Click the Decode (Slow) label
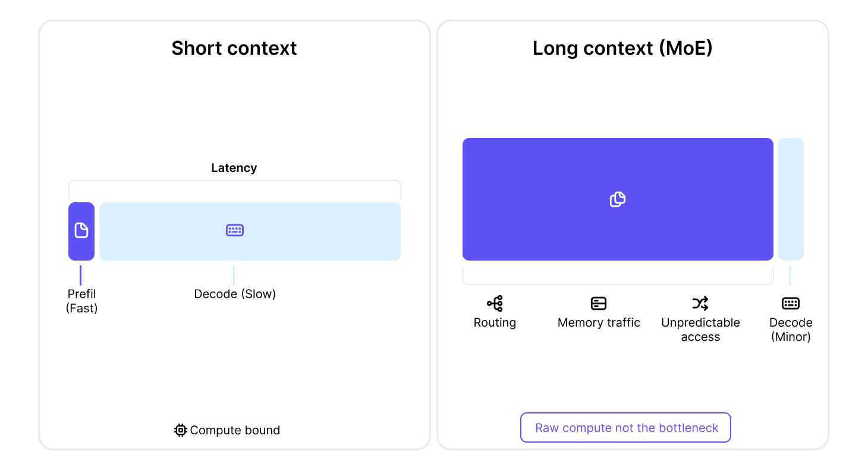The height and width of the screenshot is (470, 868). tap(235, 294)
